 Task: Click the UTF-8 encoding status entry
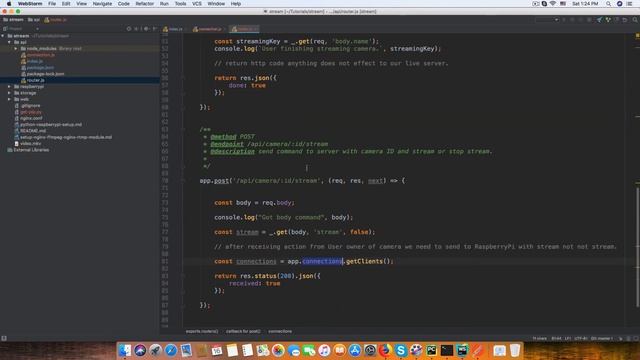coord(580,339)
